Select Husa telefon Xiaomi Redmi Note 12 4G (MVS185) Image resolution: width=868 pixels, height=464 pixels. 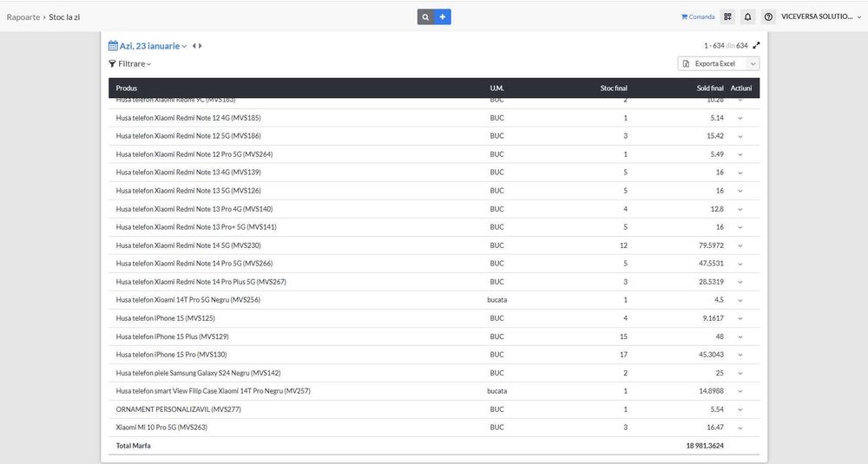click(x=188, y=118)
